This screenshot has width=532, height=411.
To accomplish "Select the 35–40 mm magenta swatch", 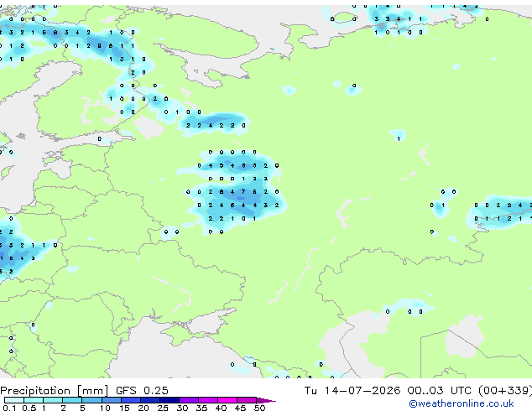I will (x=207, y=400).
